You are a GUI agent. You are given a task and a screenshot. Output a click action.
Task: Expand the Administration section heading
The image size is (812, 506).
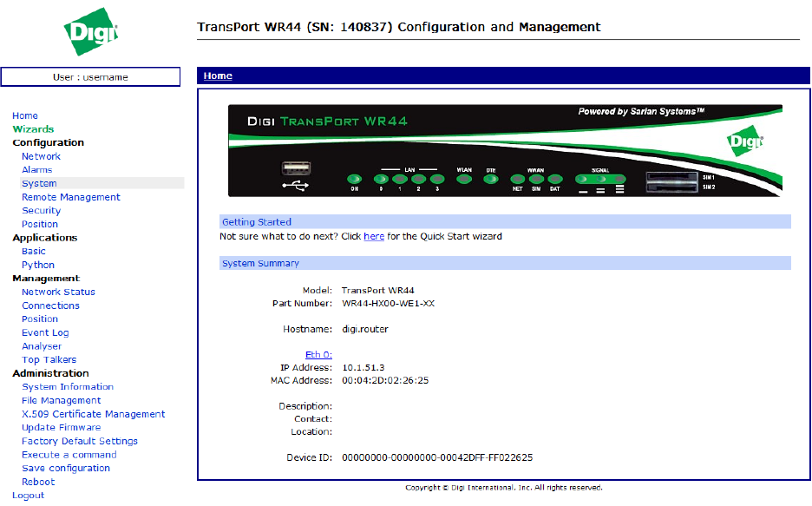click(x=50, y=373)
